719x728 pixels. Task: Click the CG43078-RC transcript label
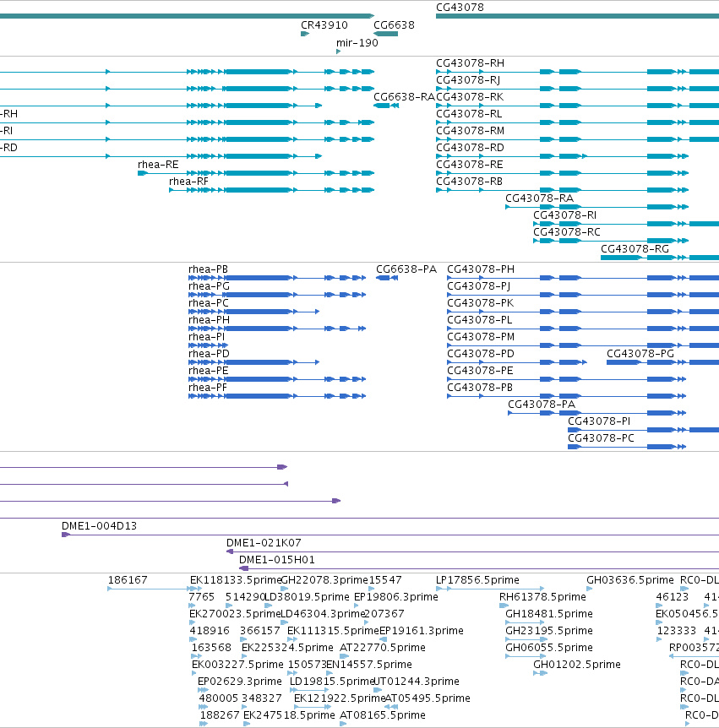click(x=567, y=232)
